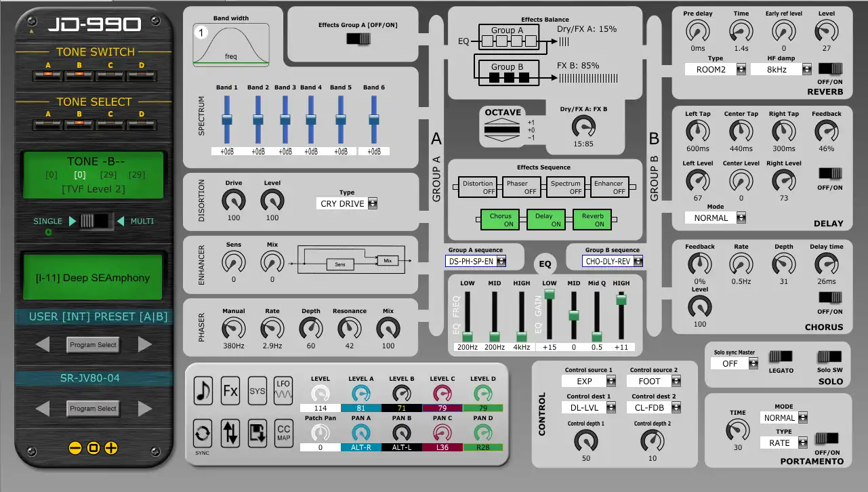Open the tone editor via the music note icon
The image size is (868, 492).
click(203, 390)
